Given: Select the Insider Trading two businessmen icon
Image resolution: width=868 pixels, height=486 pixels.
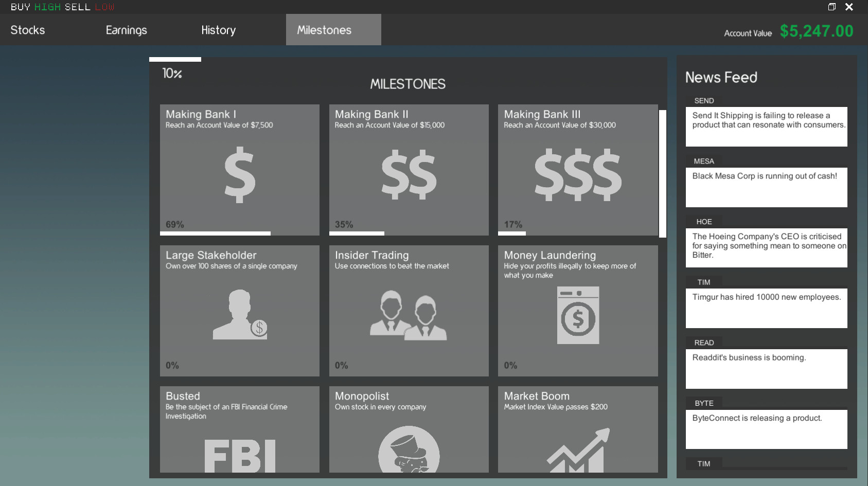Looking at the screenshot, I should pyautogui.click(x=409, y=315).
